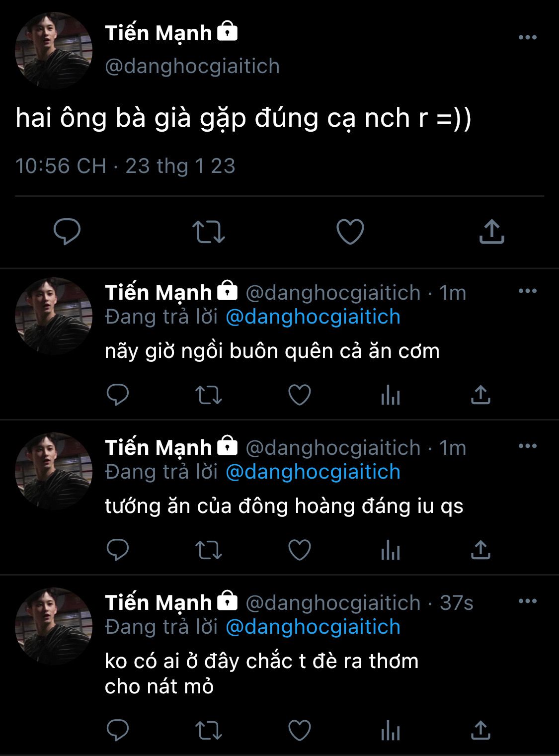
Task: Open more menu on "tướng ăn của đông hoàng" reply
Action: [527, 446]
